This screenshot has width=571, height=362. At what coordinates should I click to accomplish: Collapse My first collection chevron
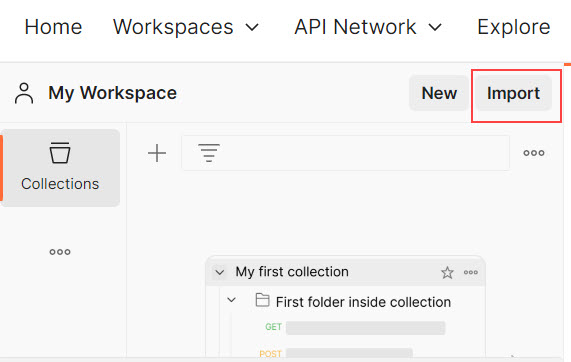220,272
